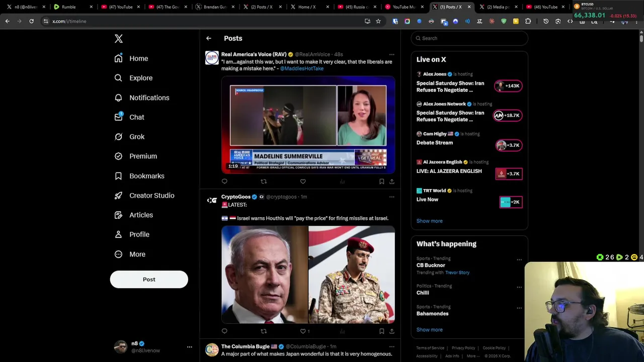Open options for Bahamondes trend
Image resolution: width=644 pixels, height=362 pixels.
pos(519,308)
